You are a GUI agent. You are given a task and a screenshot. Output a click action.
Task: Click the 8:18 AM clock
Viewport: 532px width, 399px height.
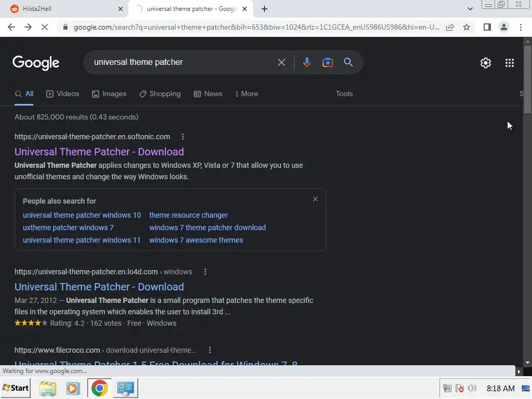[500, 388]
